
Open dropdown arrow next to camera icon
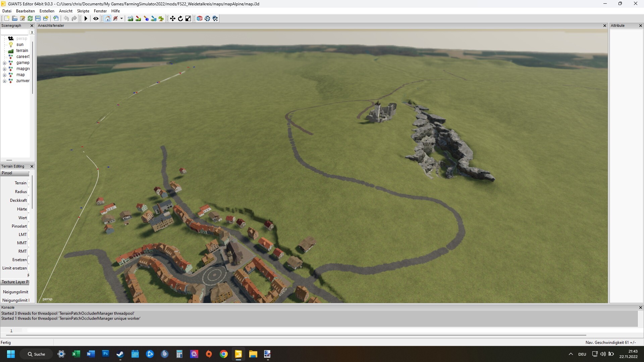click(121, 18)
